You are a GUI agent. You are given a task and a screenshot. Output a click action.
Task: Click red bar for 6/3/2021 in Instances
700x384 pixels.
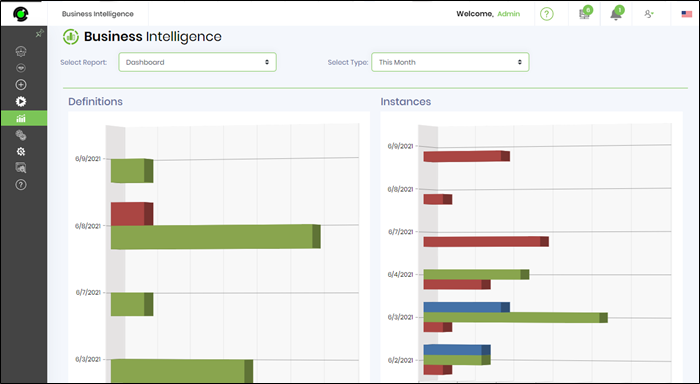coord(438,327)
